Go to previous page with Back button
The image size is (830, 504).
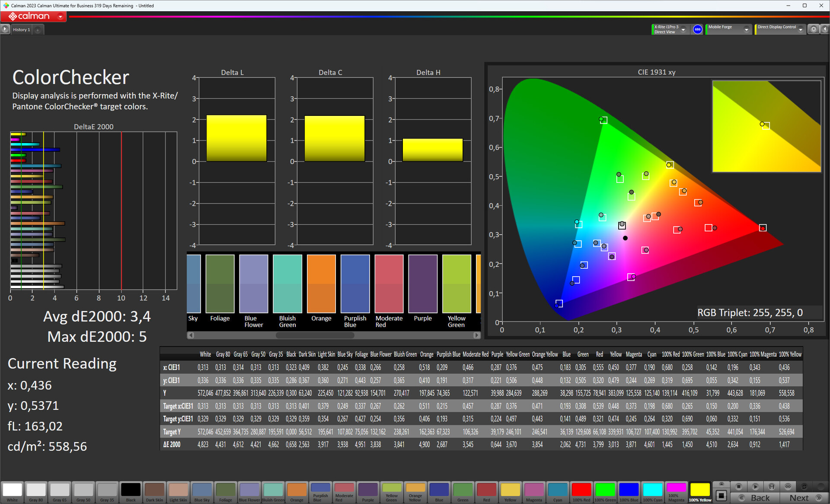point(755,498)
